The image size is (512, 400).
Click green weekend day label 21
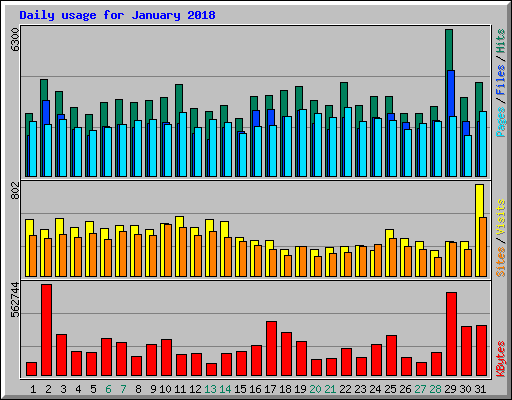click(x=330, y=389)
